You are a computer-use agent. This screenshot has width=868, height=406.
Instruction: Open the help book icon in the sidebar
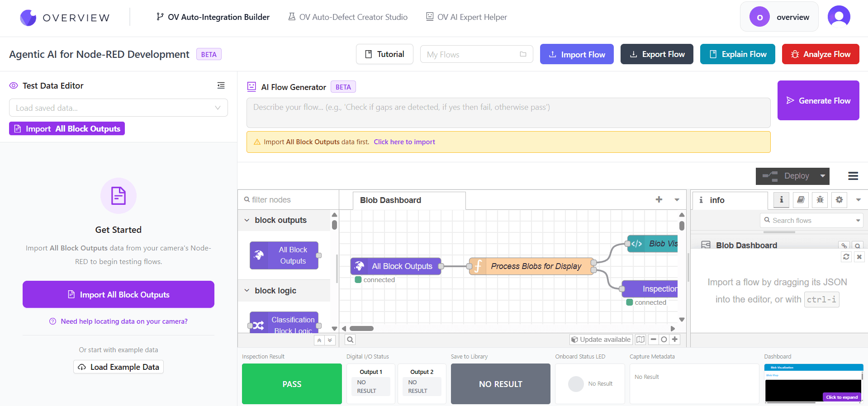801,200
